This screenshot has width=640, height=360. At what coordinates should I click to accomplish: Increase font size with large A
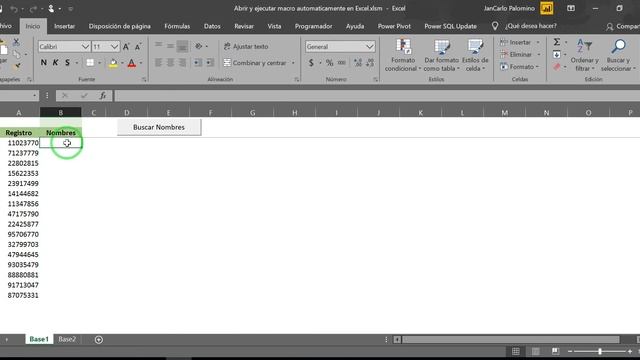tap(126, 47)
